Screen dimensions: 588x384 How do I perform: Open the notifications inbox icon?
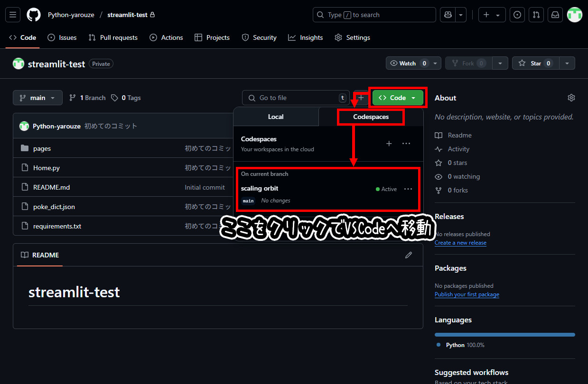555,15
